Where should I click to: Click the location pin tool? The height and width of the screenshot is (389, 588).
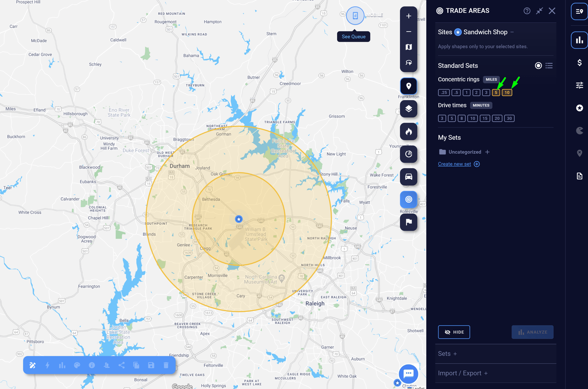[409, 86]
